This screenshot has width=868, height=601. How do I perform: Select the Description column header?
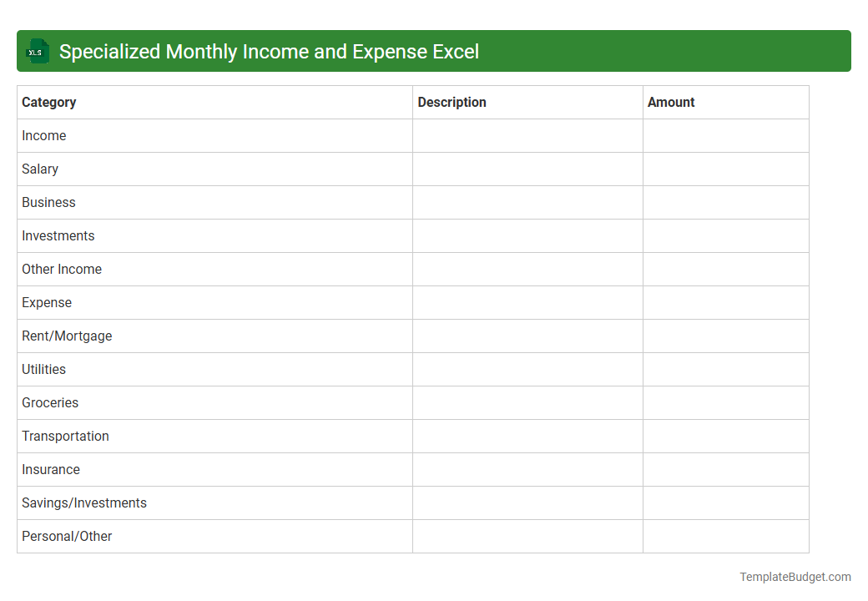452,102
